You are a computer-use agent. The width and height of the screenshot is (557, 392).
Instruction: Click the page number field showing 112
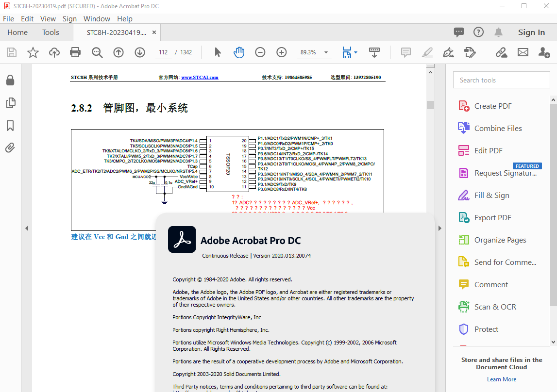163,52
